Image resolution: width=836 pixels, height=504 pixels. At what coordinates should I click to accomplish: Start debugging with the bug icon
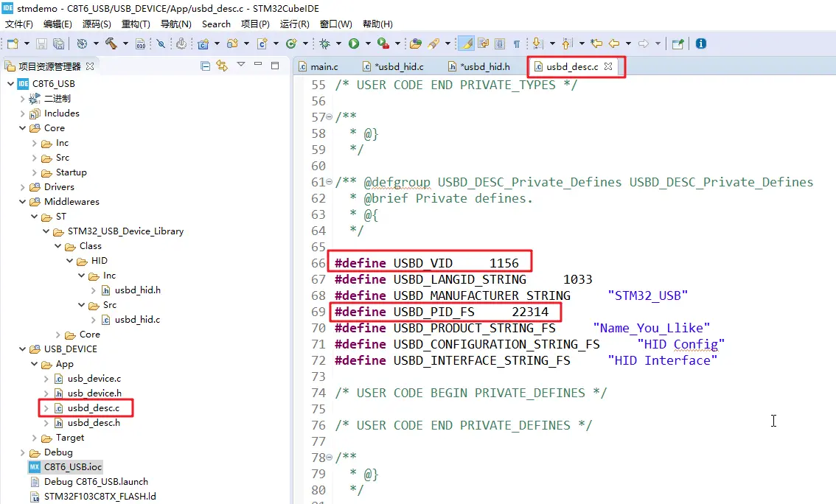click(325, 43)
